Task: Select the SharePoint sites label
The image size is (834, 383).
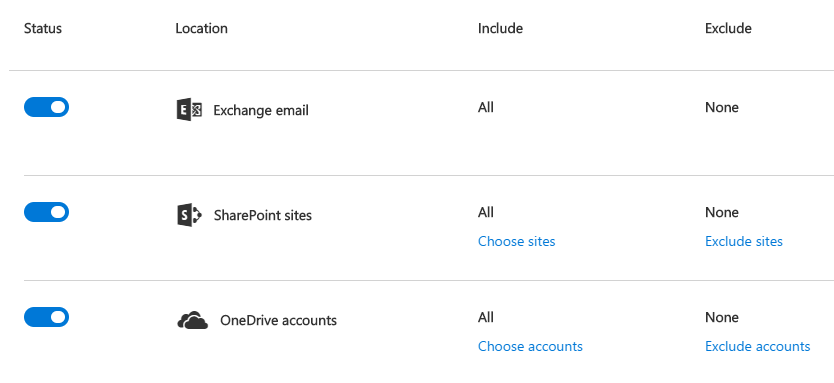Action: tap(263, 215)
